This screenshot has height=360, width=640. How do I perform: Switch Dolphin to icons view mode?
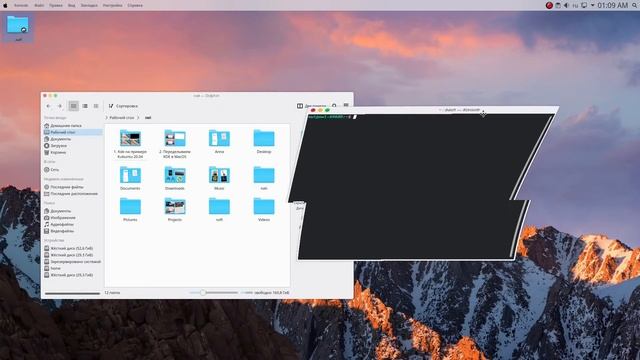[73, 106]
